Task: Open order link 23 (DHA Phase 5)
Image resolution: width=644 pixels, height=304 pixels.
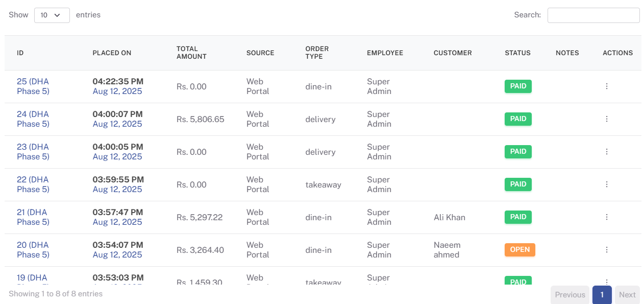Action: (x=33, y=152)
